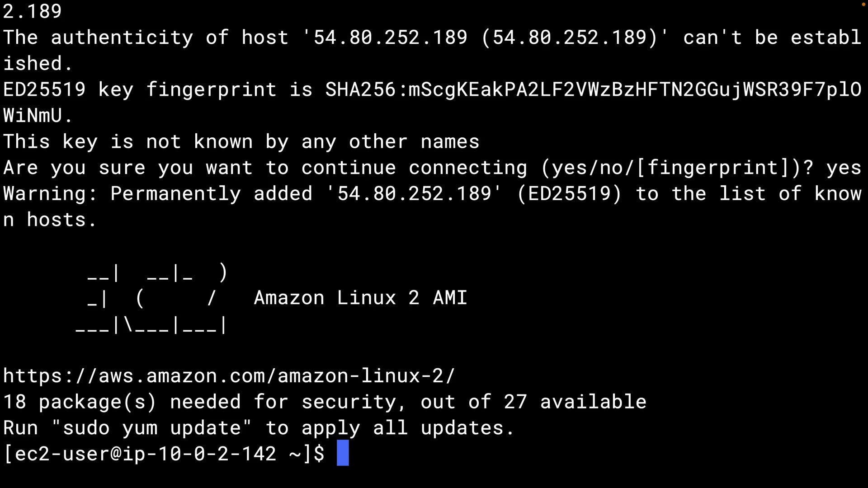Click the Amazon Linux 2 AMI banner text
The image size is (868, 488).
(360, 298)
